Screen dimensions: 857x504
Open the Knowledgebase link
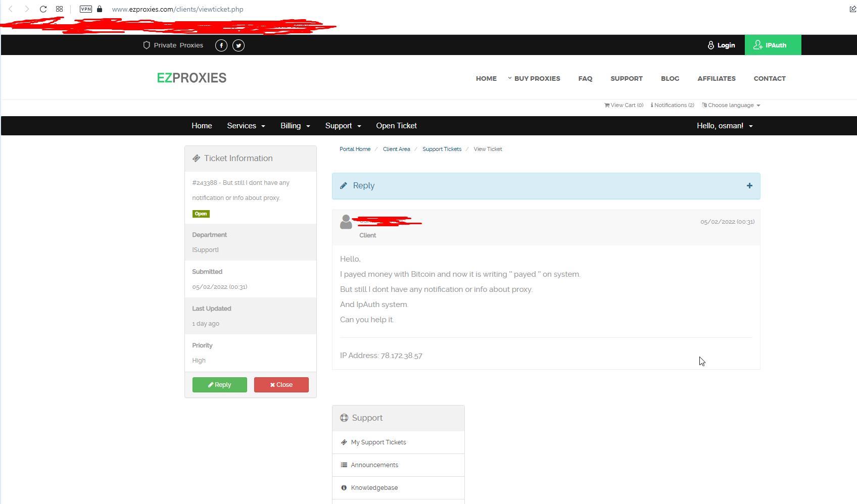(374, 488)
